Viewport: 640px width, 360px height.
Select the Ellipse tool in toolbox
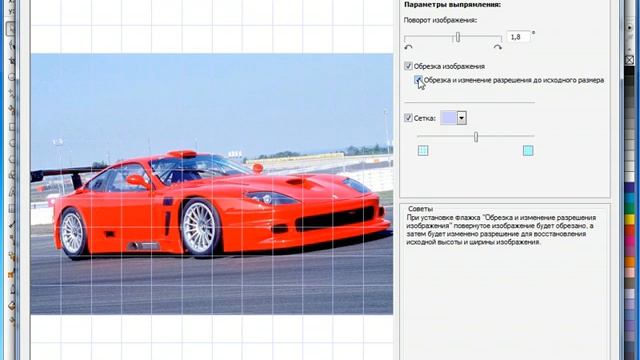click(12, 144)
